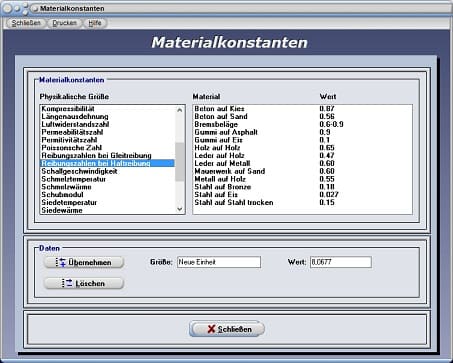This screenshot has height=363, width=453.
Task: Select the Gummi auf Asphalt row
Action: 302,132
